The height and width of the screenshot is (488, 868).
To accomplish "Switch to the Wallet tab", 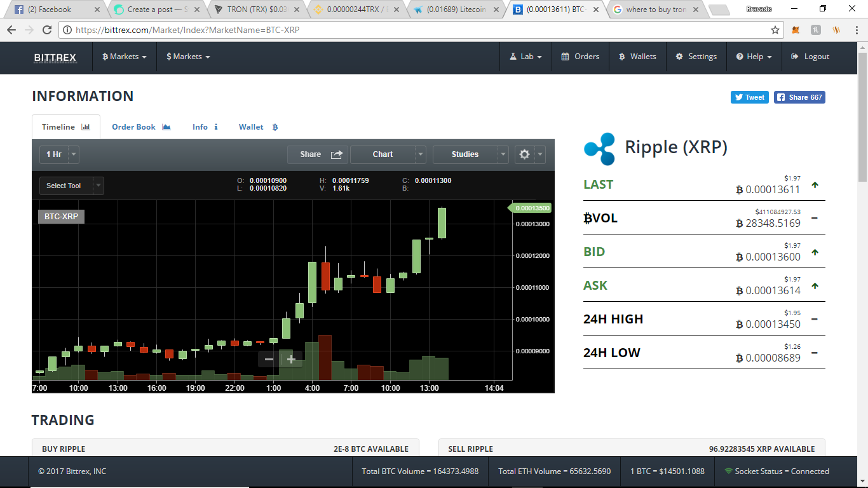I will tap(258, 127).
